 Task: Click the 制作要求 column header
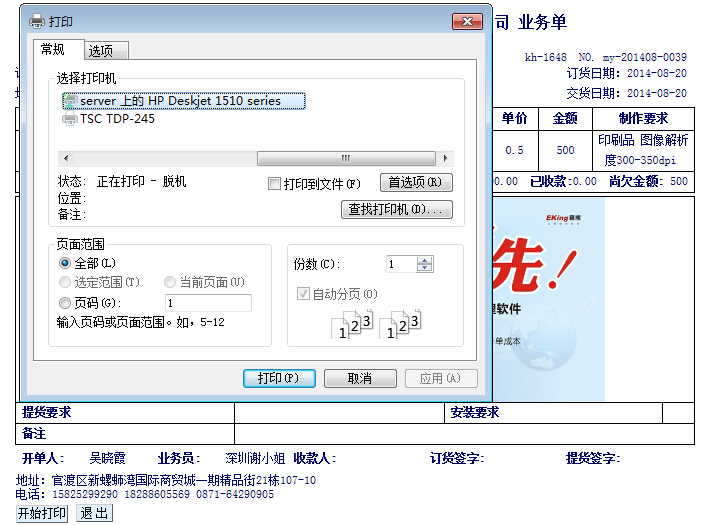pos(643,118)
